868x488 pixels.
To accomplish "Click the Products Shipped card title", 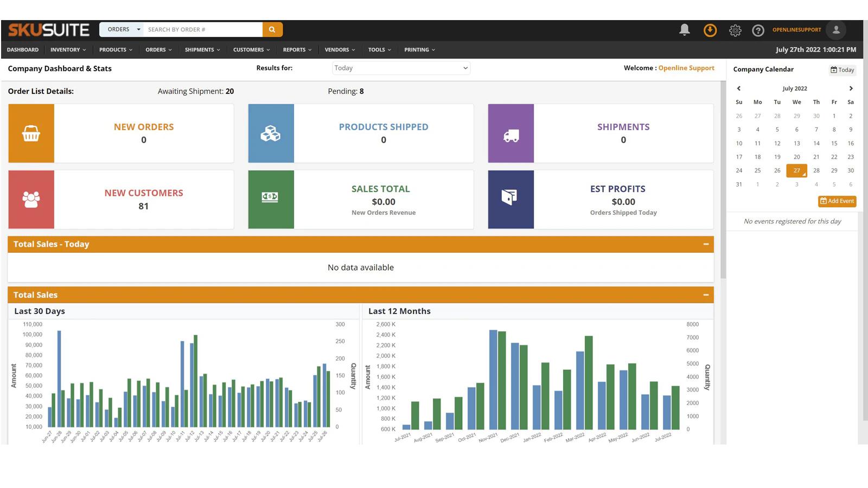I will (x=384, y=127).
